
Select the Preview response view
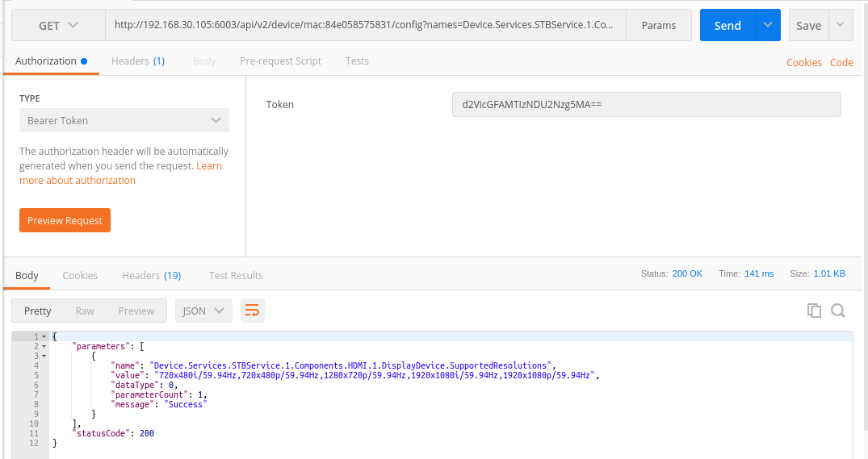(x=136, y=311)
